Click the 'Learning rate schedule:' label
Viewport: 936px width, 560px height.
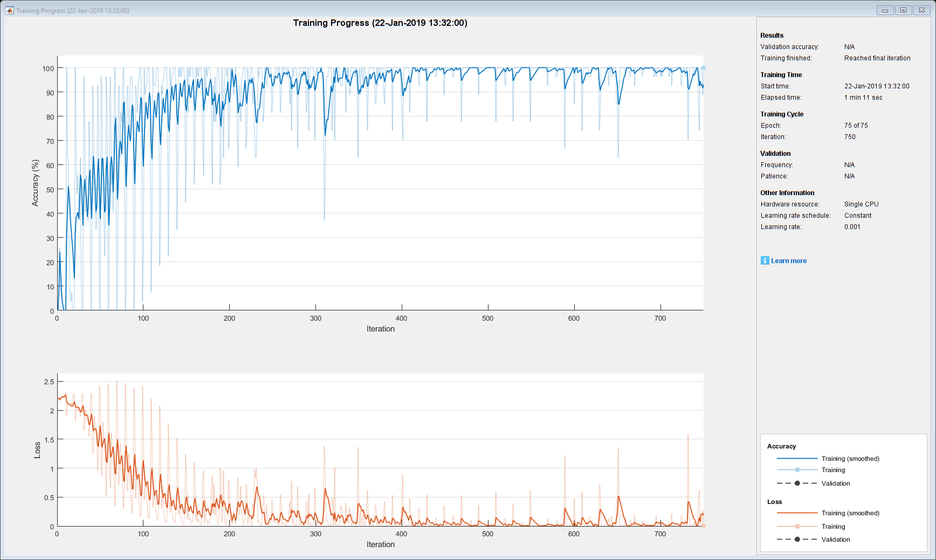[x=795, y=216]
